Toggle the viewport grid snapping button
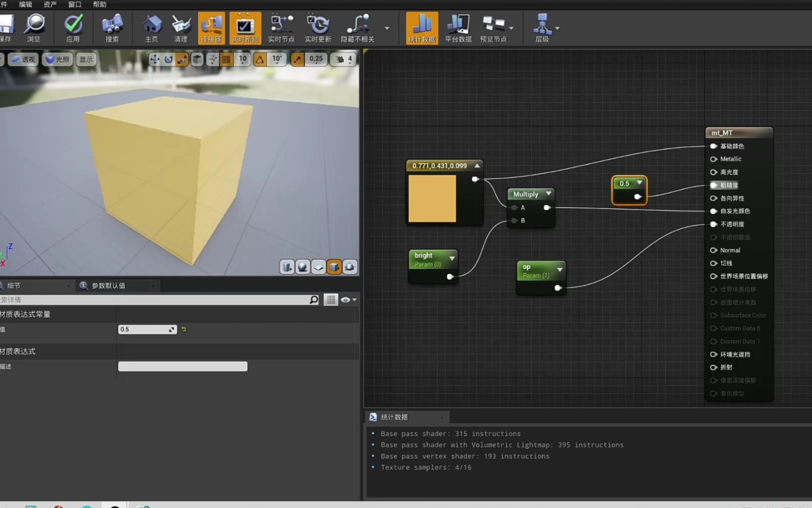The image size is (812, 508). tap(226, 59)
